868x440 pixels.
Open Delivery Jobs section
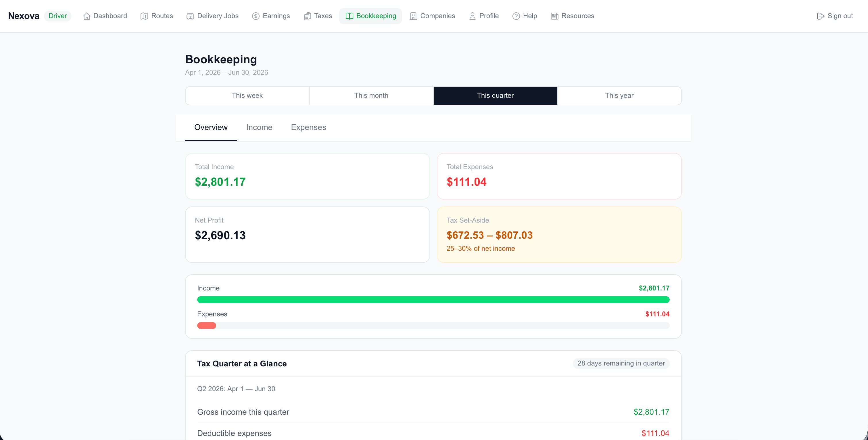tap(213, 16)
